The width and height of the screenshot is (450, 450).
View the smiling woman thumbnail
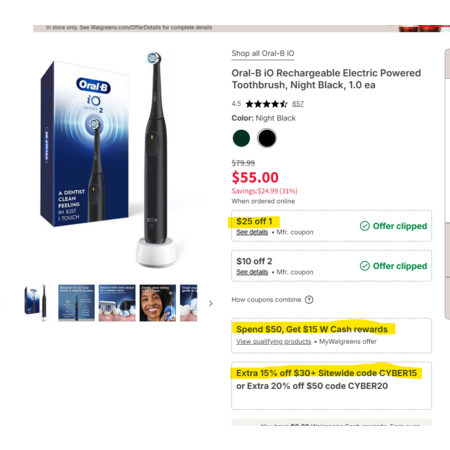(158, 303)
